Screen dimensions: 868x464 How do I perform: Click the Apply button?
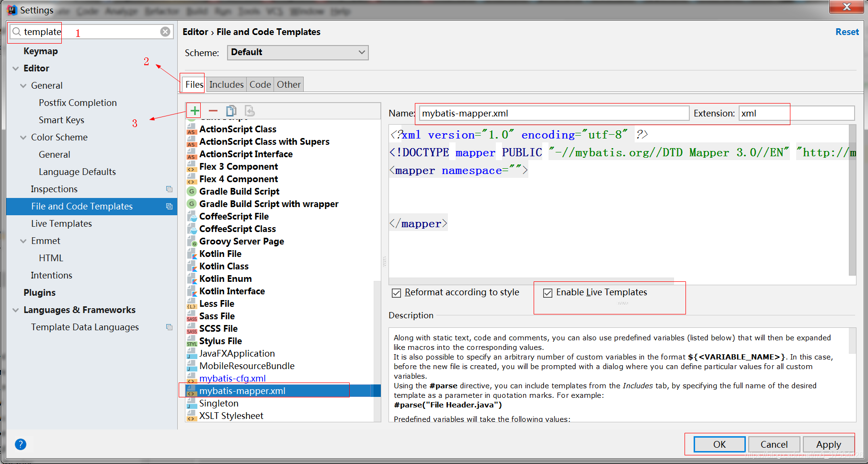coord(829,444)
